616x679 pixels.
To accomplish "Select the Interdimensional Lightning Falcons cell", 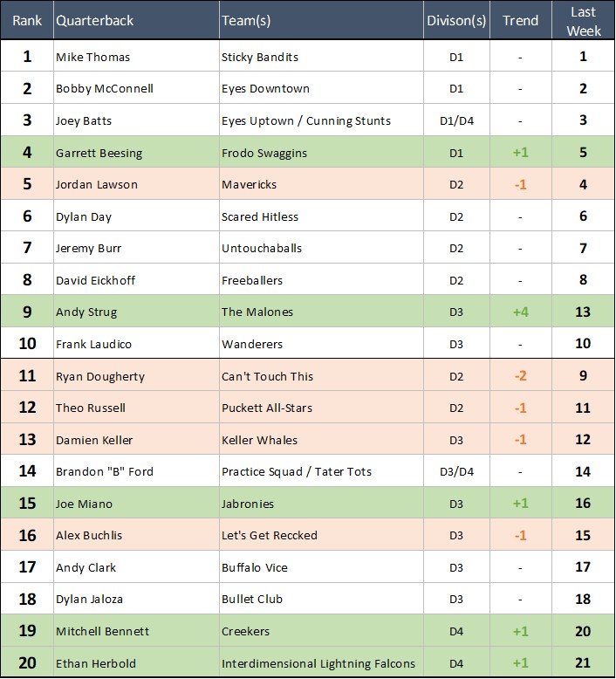I will coord(318,663).
